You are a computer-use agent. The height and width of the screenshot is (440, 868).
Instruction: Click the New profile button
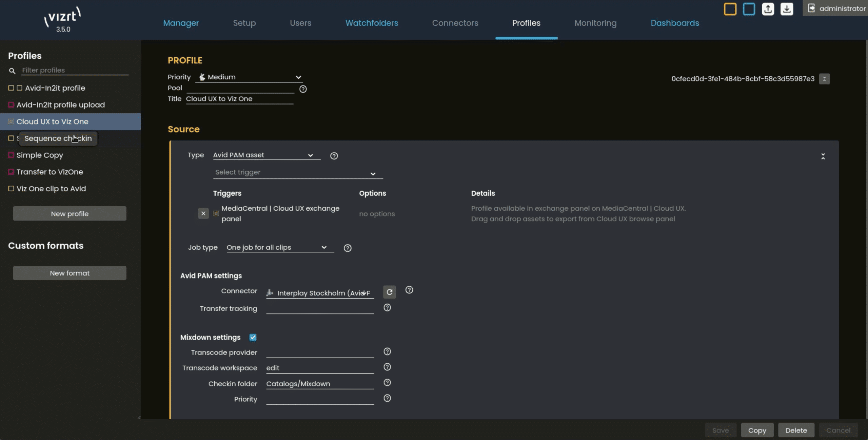tap(70, 214)
